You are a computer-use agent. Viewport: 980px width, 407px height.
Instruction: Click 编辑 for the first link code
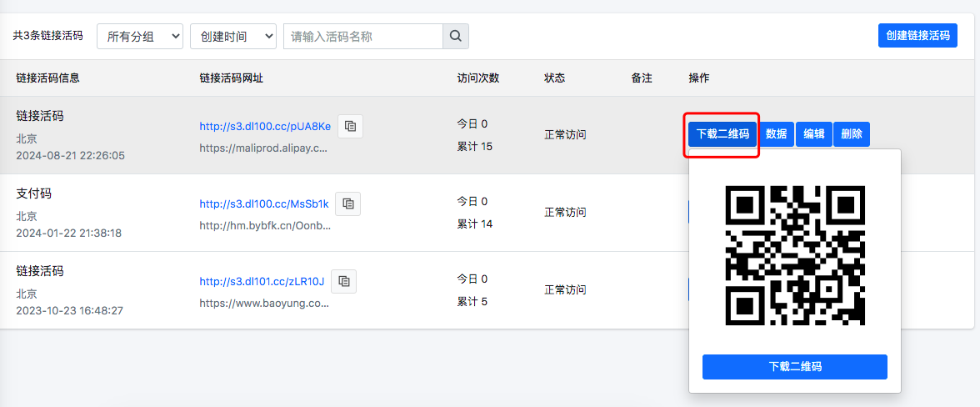[814, 134]
